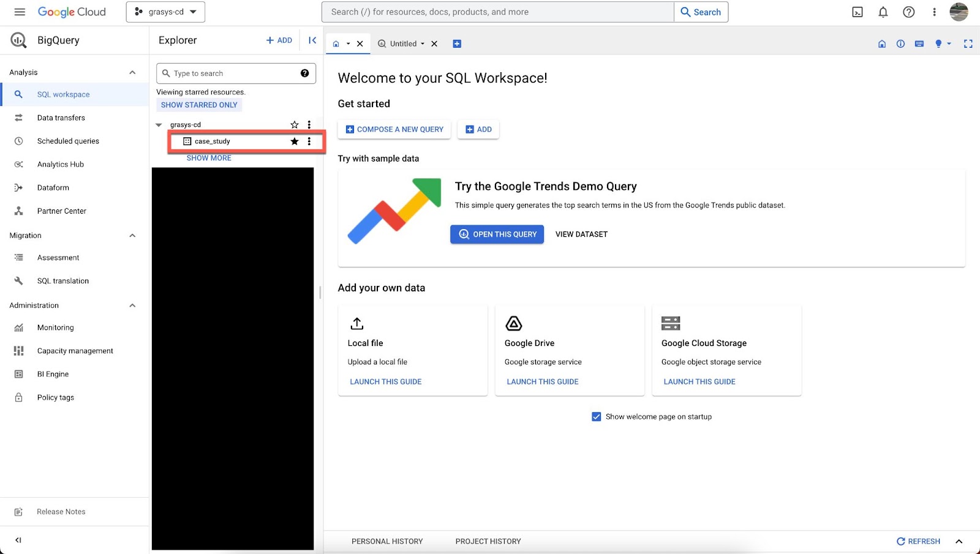This screenshot has height=554, width=980.
Task: Star the grasys-cd project
Action: 295,125
